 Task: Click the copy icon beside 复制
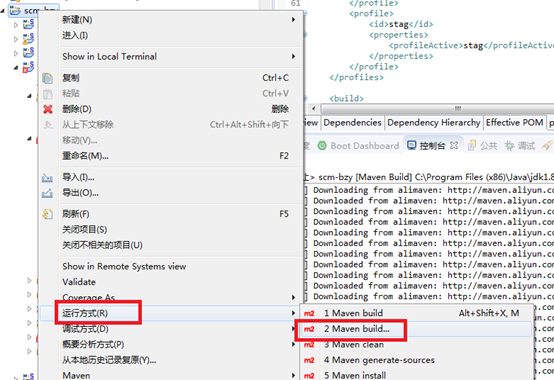tap(48, 78)
